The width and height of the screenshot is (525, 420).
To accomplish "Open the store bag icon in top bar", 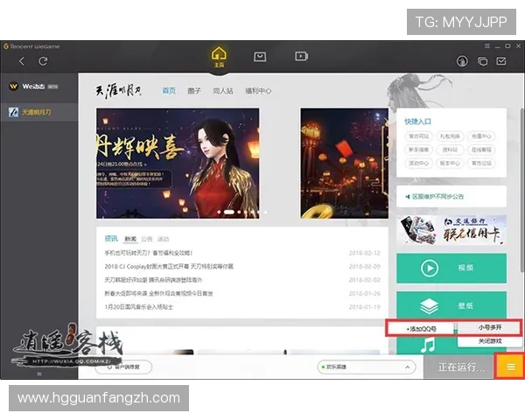I will coord(260,57).
